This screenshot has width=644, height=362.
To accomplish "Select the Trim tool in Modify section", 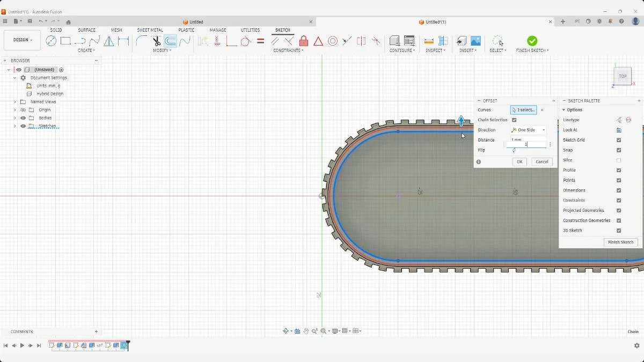I will (156, 41).
